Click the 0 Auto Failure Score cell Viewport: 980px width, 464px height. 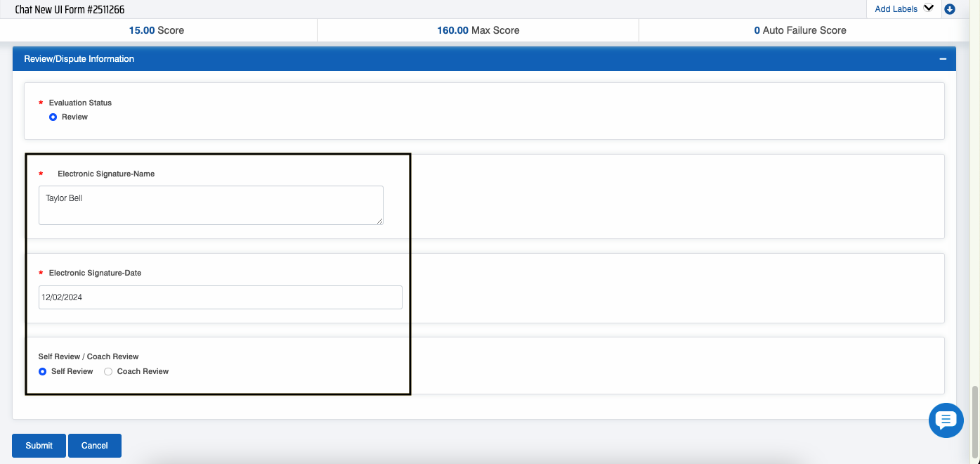pos(799,30)
